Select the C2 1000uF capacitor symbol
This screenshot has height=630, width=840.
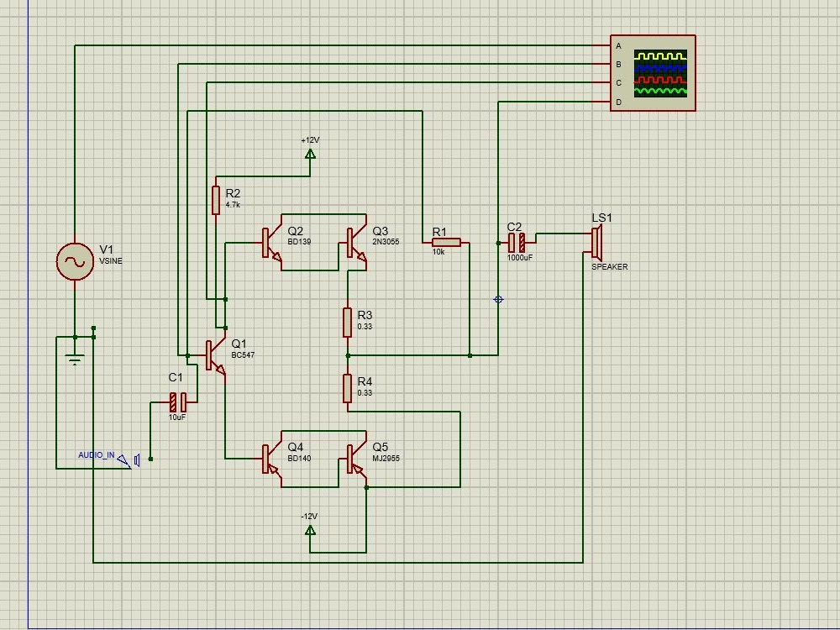517,243
